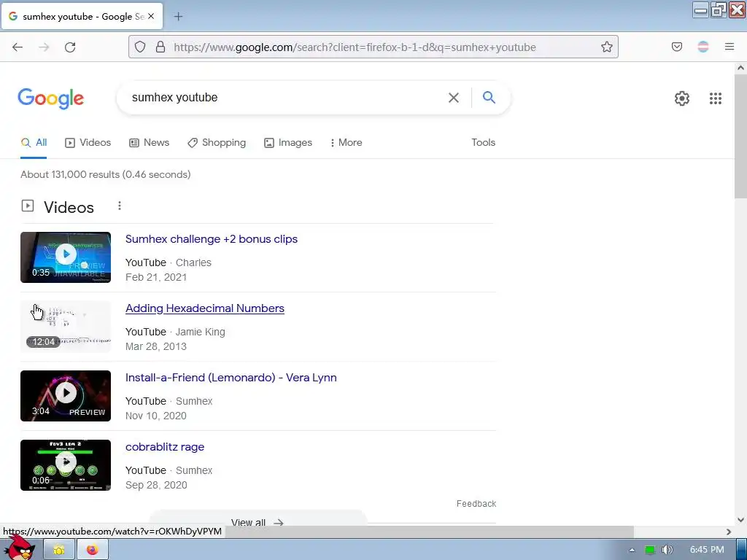Click the Firefox taskbar icon

tap(93, 550)
